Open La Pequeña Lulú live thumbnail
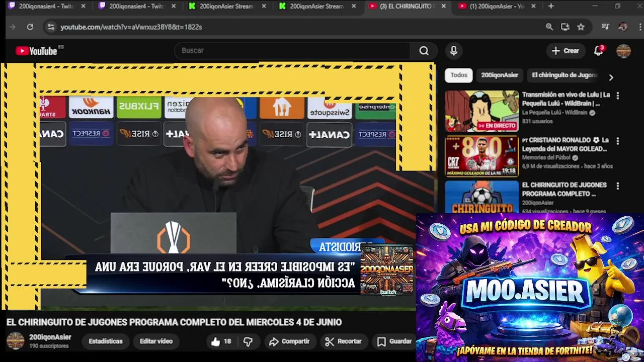644x362 pixels. click(x=481, y=111)
